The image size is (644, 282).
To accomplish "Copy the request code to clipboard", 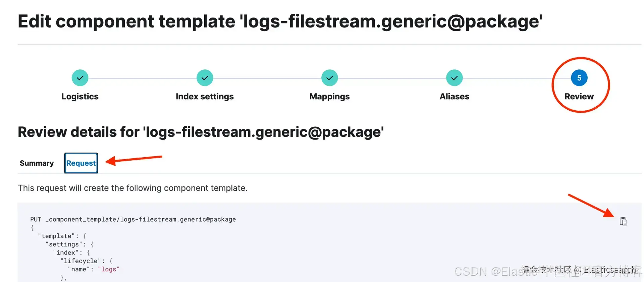I will pos(623,221).
